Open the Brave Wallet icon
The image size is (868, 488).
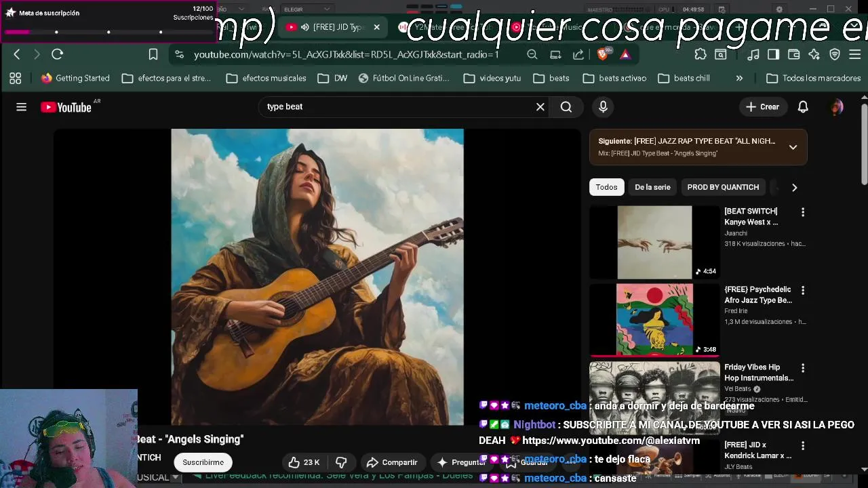[x=793, y=54]
